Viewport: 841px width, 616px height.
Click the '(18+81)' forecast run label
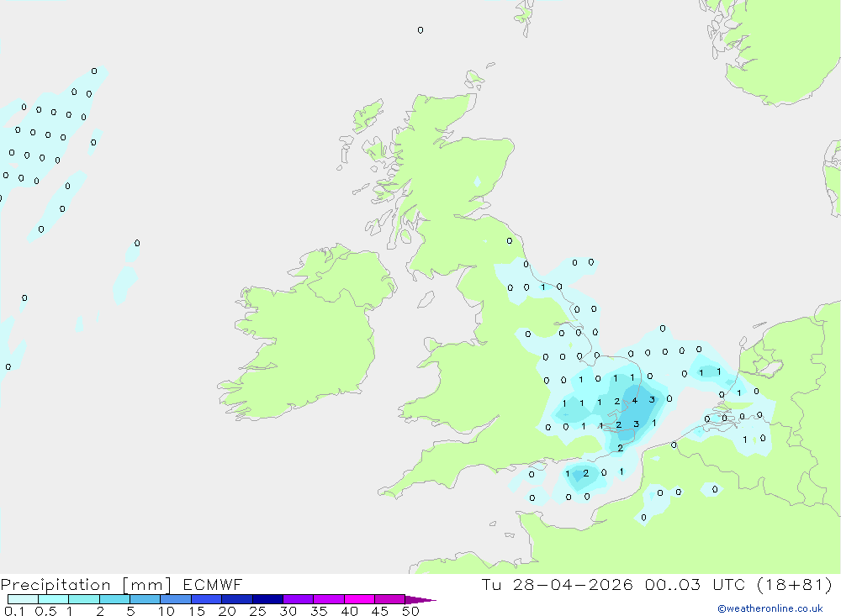[x=794, y=584]
